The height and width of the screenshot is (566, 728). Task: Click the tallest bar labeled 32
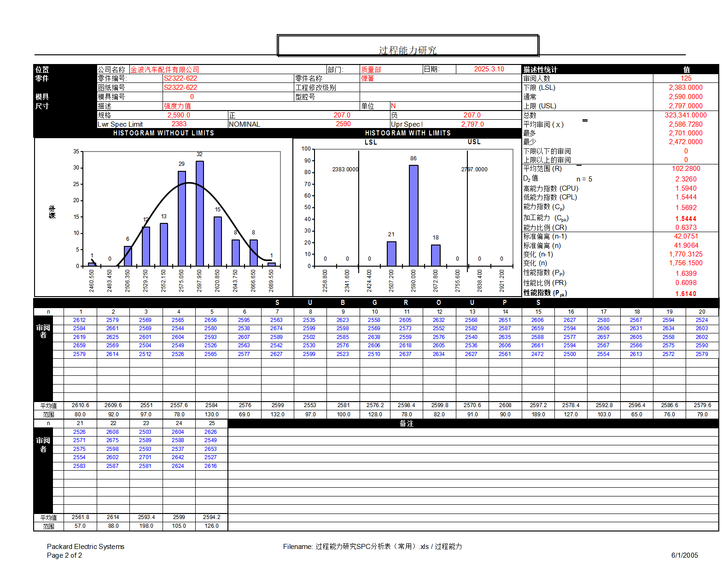click(200, 213)
